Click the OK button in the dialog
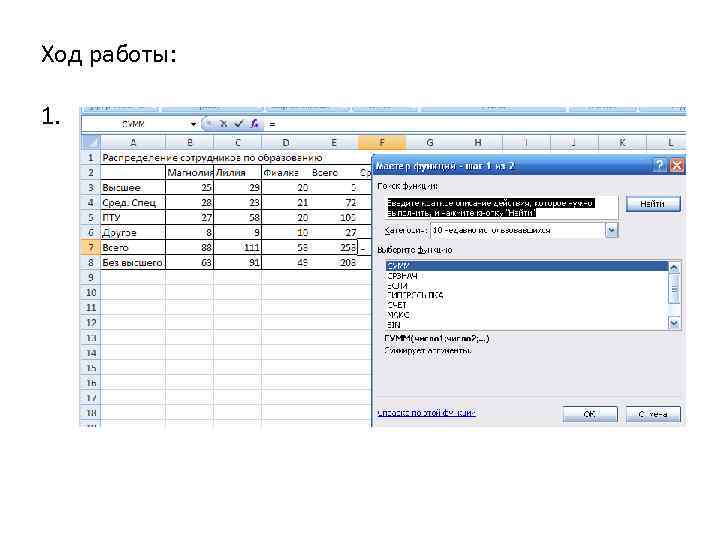 point(590,414)
